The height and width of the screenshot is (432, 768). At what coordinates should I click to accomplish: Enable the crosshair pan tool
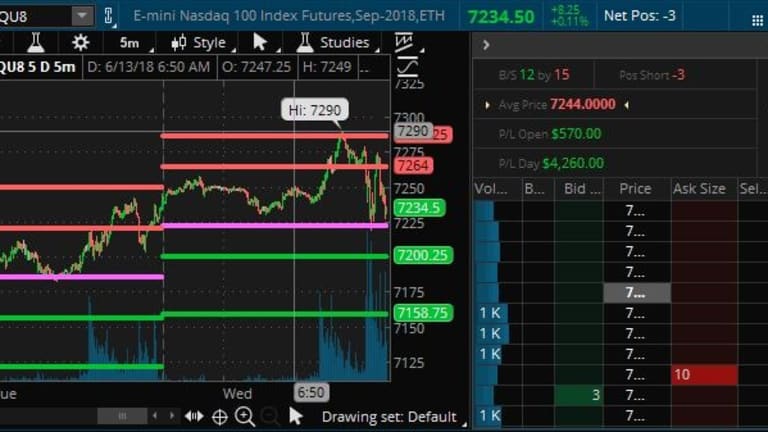[x=219, y=417]
